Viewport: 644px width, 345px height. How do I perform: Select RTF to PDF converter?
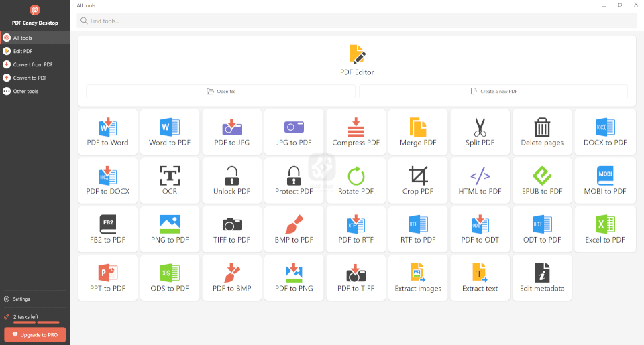click(x=418, y=229)
